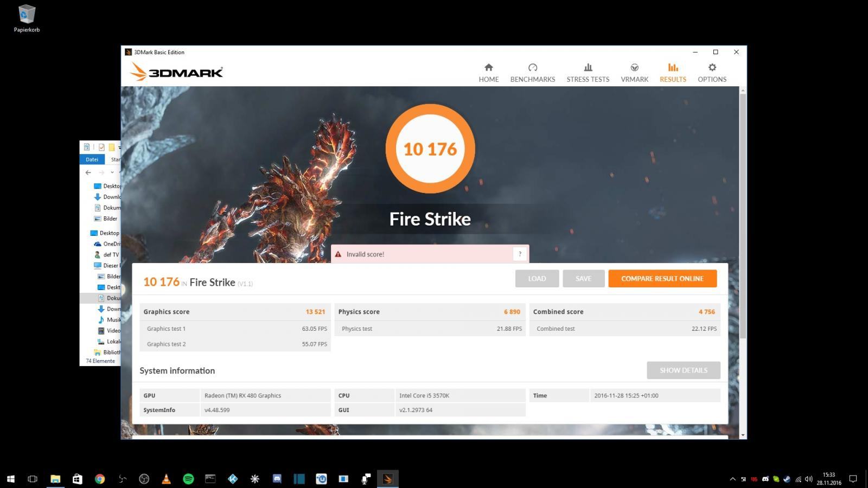Open the Windows Start menu
This screenshot has width=868, height=488.
pos(10,479)
